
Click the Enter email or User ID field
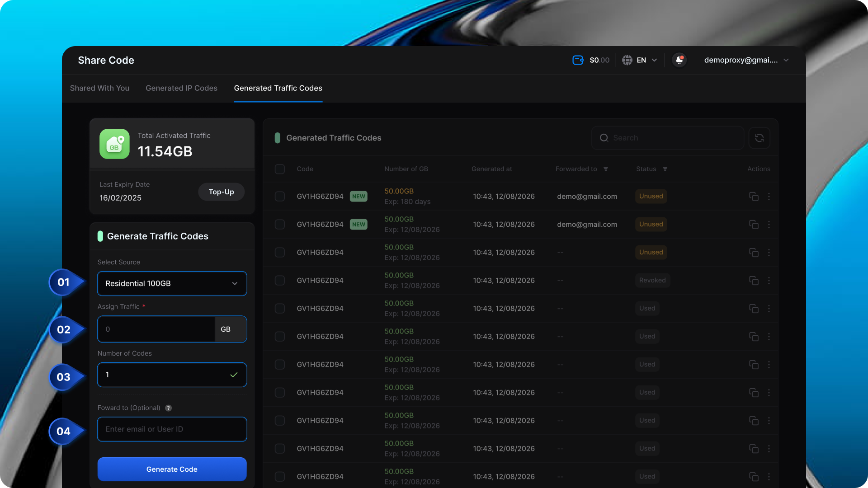click(172, 429)
